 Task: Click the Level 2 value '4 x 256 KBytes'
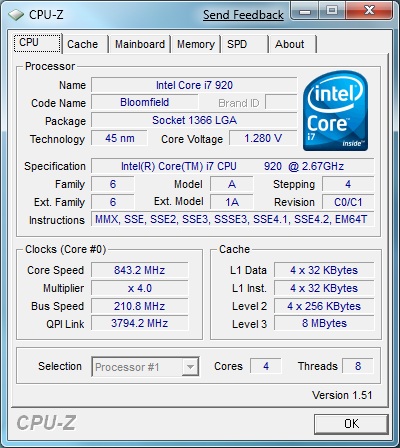coord(324,306)
